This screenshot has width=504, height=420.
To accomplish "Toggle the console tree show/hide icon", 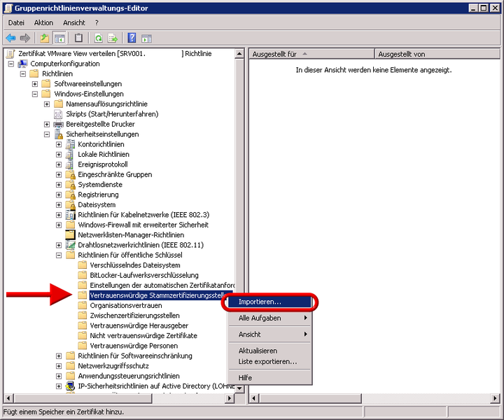I will 59,38.
